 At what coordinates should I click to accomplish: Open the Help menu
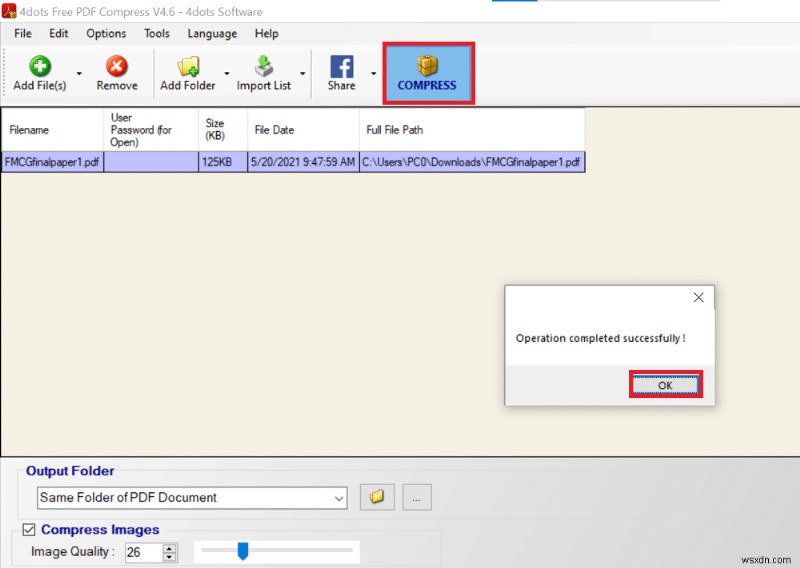(x=266, y=34)
